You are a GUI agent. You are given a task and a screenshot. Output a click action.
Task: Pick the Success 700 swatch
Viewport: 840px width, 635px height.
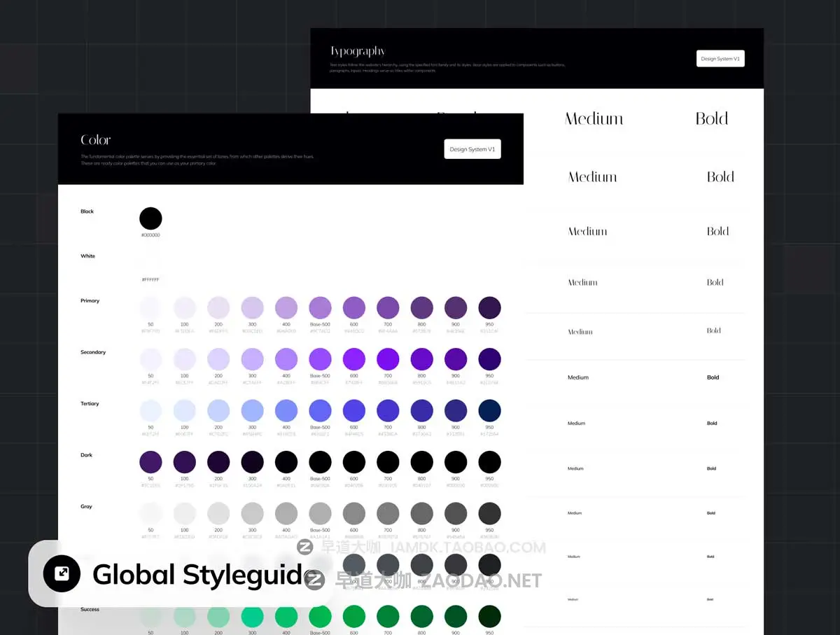click(388, 616)
